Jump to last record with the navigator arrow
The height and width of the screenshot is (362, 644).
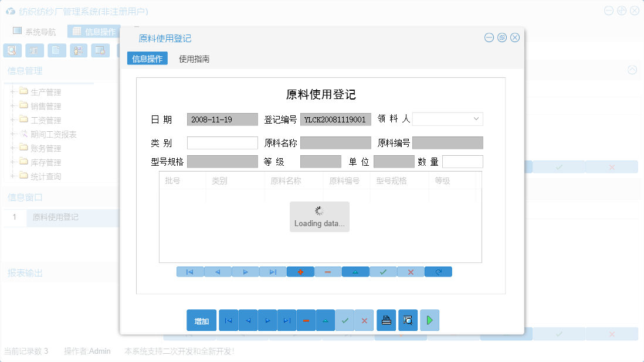273,271
